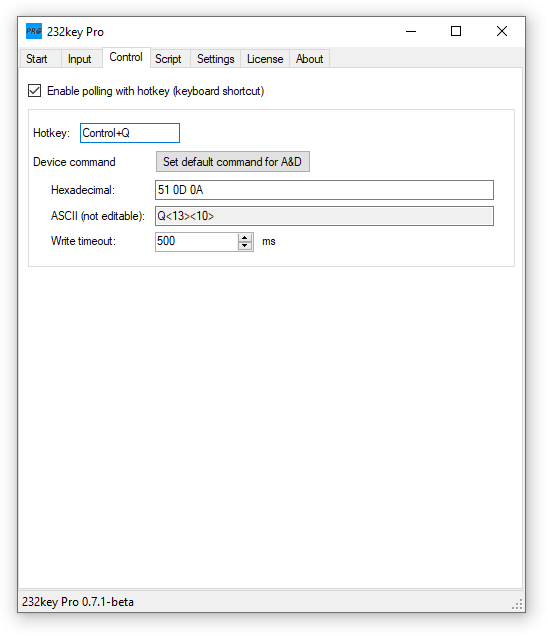The image size is (547, 635).
Task: Click the ms unit label
Action: coord(269,241)
